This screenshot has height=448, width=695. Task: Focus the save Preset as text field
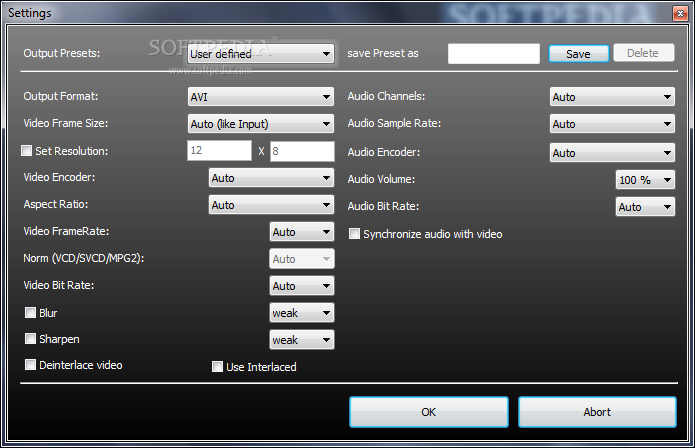494,54
